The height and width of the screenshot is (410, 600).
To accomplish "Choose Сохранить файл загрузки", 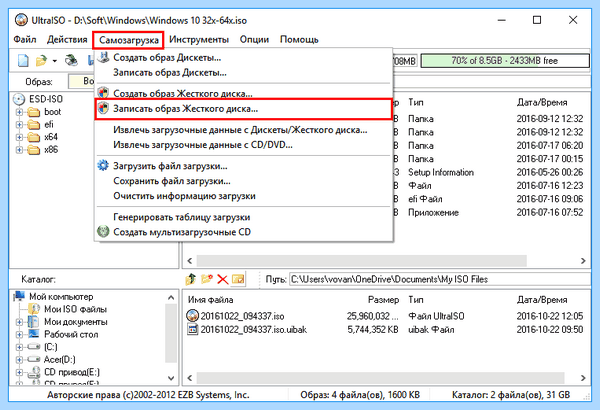I will [243, 181].
